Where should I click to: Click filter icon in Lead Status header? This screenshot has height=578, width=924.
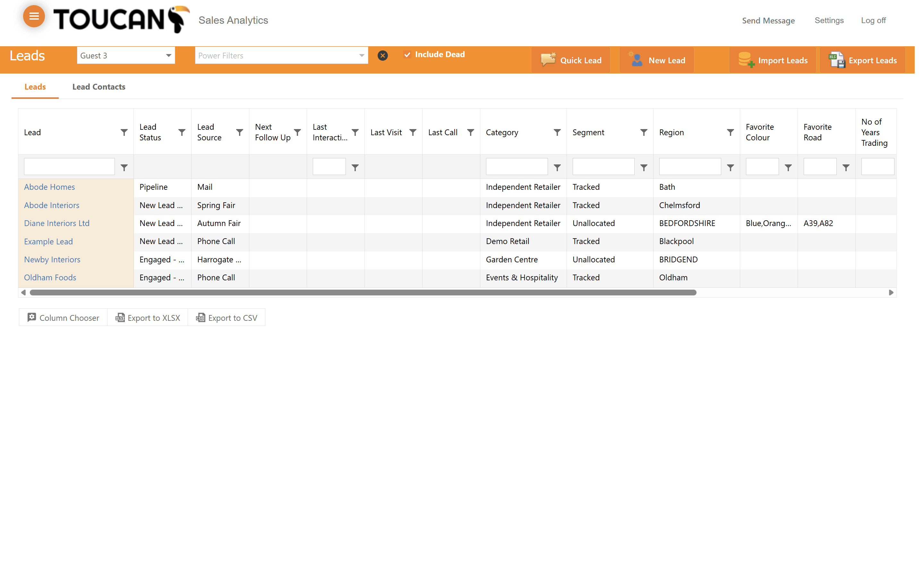[x=182, y=132]
